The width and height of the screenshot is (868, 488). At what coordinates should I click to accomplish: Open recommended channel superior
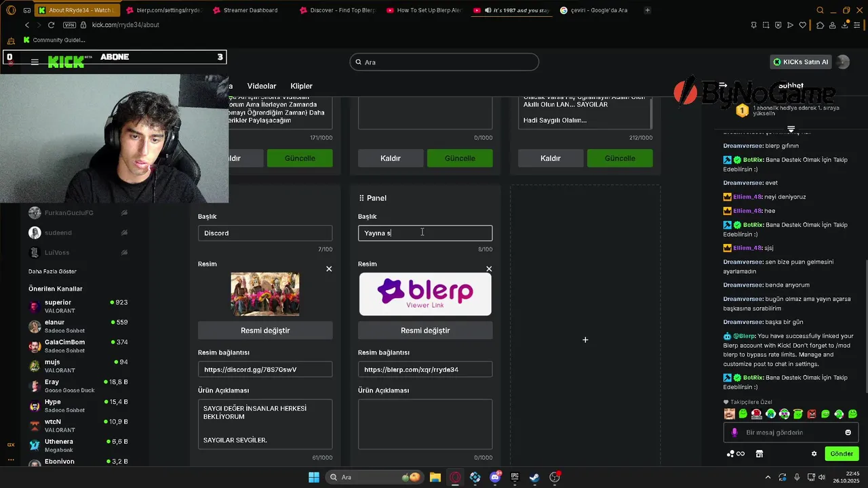point(78,306)
